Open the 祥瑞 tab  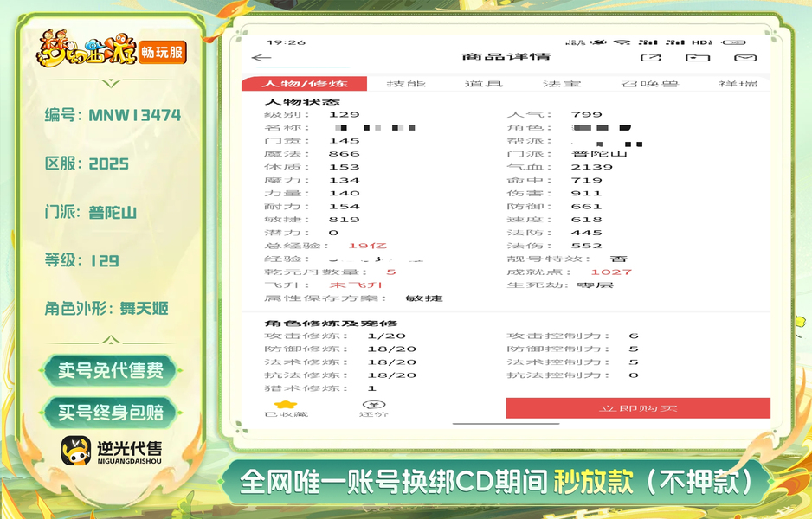738,84
